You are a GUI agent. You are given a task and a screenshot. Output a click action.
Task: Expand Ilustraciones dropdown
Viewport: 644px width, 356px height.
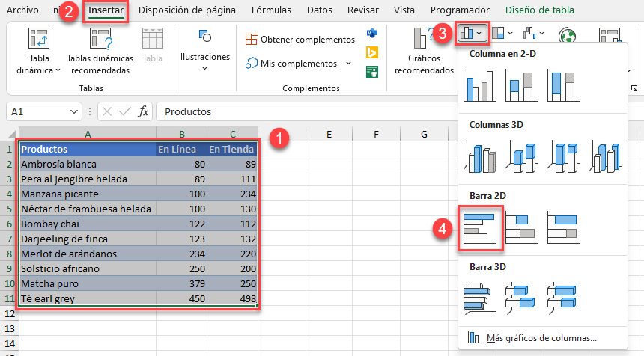click(205, 68)
